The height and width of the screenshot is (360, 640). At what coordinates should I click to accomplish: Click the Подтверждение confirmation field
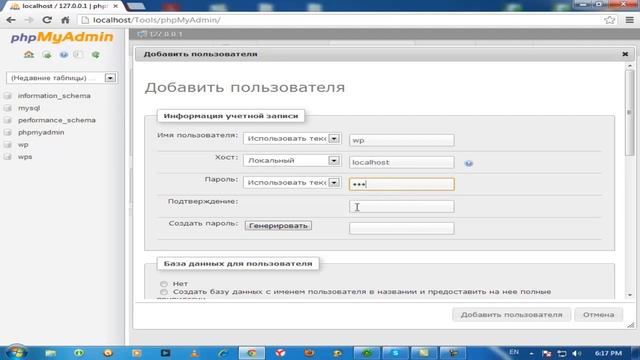(x=402, y=206)
